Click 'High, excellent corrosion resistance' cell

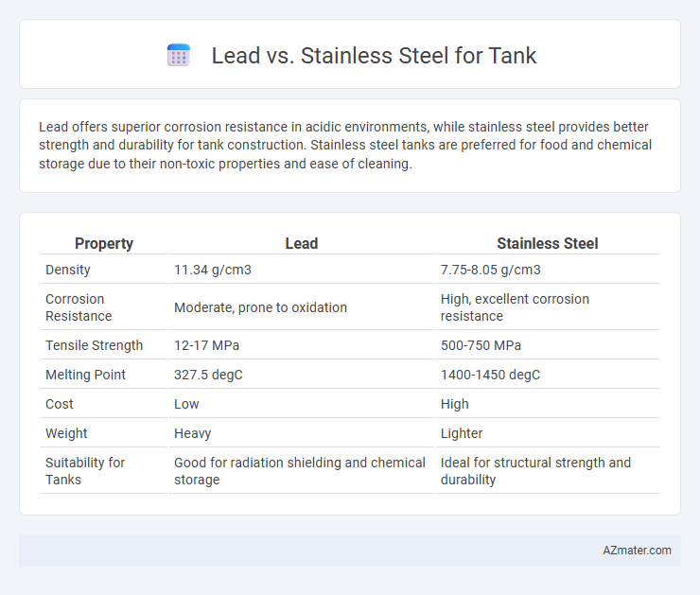tap(515, 307)
